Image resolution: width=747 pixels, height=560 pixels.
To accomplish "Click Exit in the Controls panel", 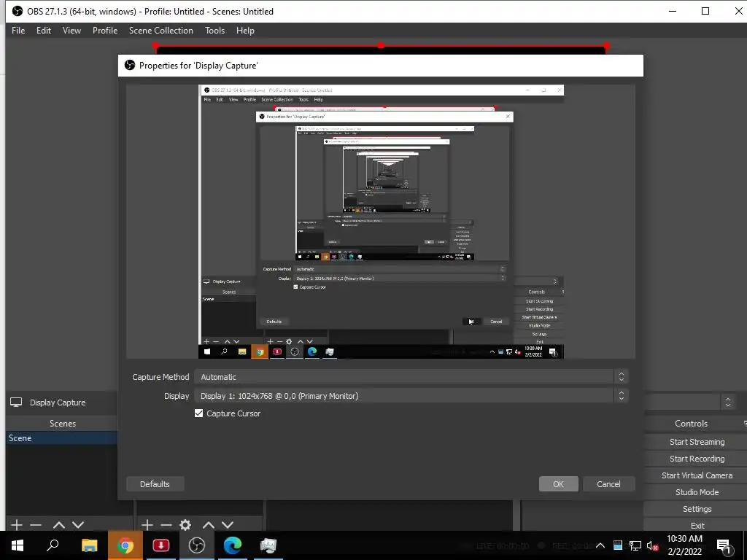I will [x=697, y=525].
